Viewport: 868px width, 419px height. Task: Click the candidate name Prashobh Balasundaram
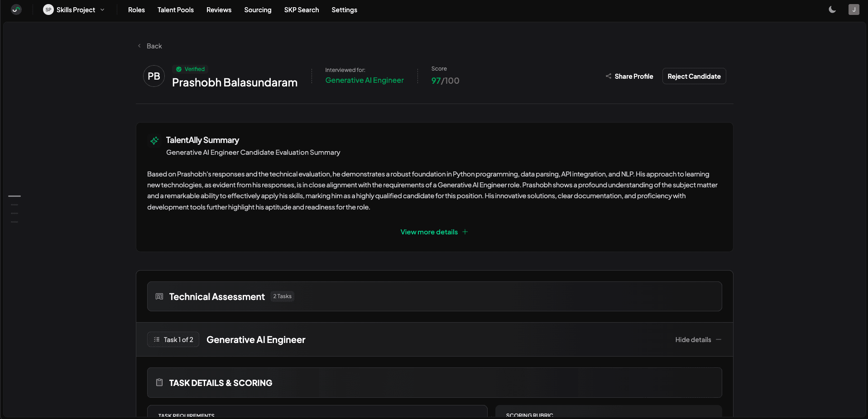235,82
